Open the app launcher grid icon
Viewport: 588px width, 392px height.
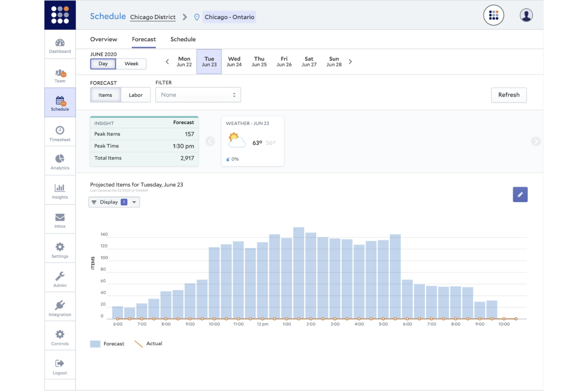pyautogui.click(x=493, y=15)
